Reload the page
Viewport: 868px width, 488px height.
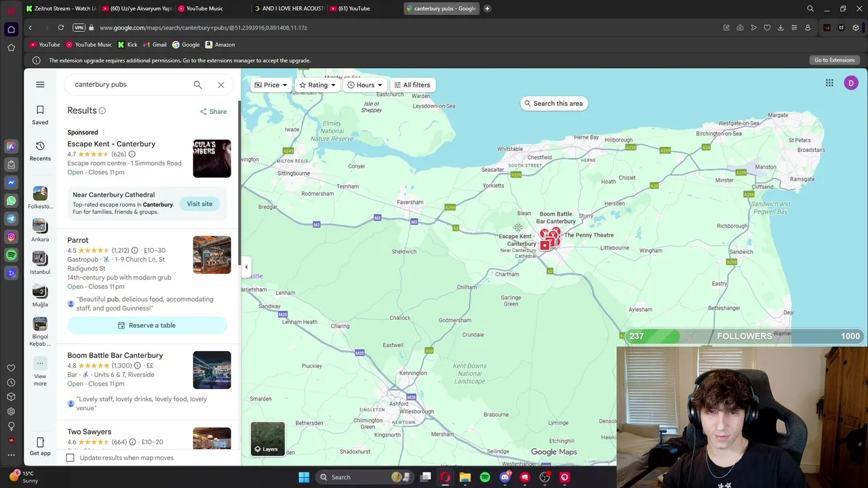point(61,28)
